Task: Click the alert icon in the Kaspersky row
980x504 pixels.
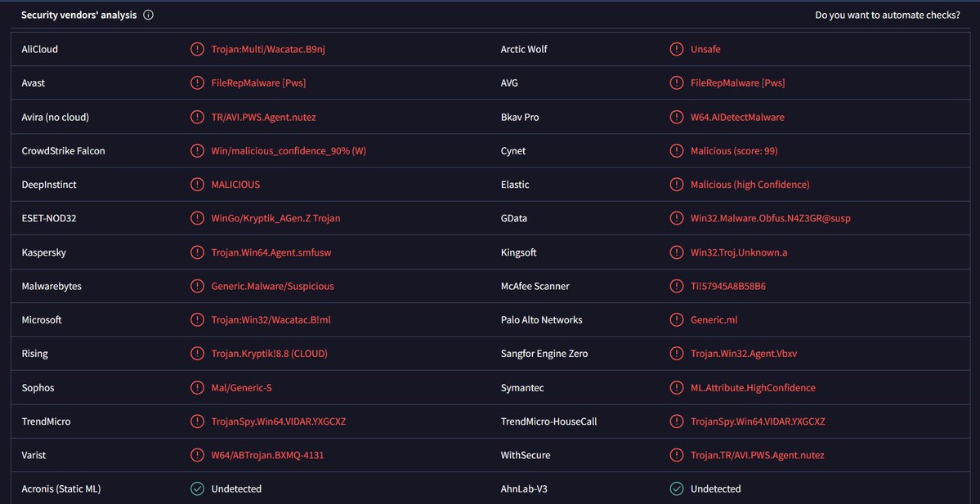Action: click(x=197, y=252)
